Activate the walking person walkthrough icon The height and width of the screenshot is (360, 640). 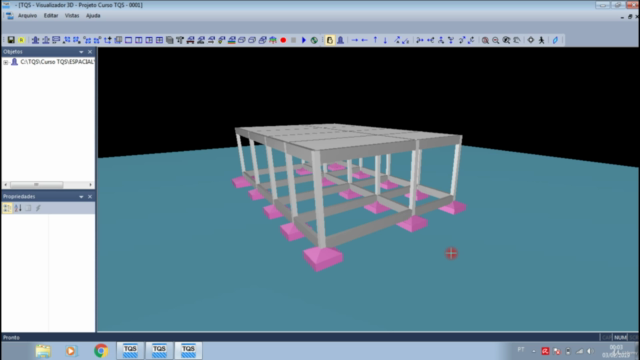541,40
